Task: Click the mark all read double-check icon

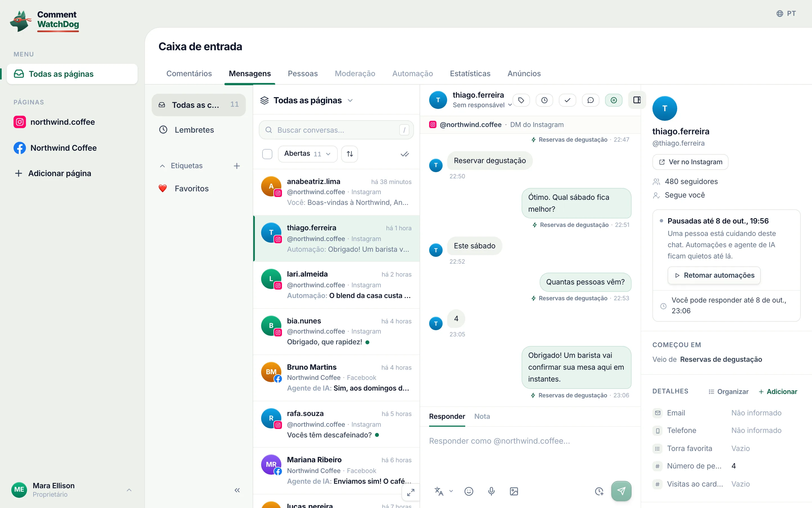Action: pos(405,154)
